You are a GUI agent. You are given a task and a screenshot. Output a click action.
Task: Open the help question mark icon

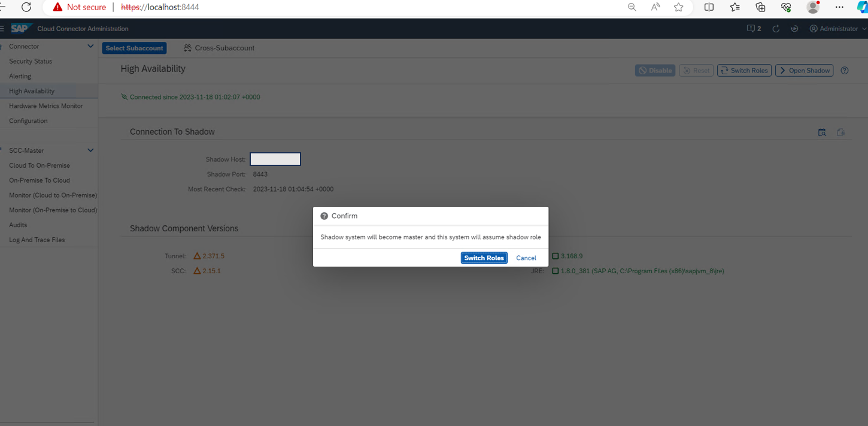point(844,71)
